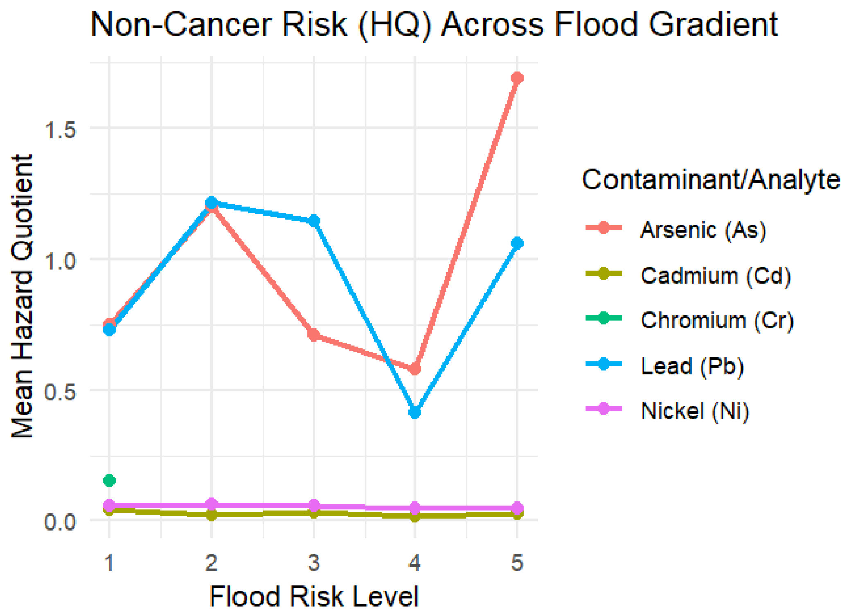The width and height of the screenshot is (847, 616).
Task: Select the Lead point at flood level 4
Action: [x=415, y=412]
